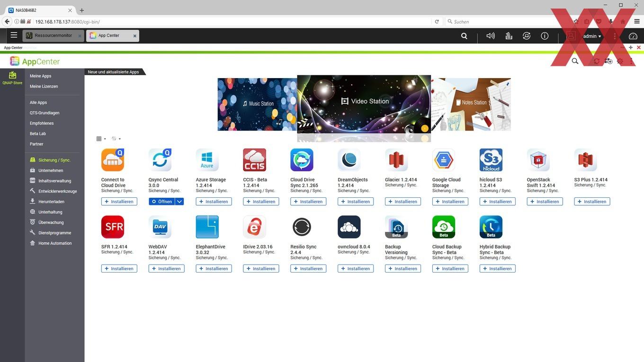Viewport: 644px width, 362px height.
Task: Click the ElephantDrive app icon
Action: tap(207, 227)
